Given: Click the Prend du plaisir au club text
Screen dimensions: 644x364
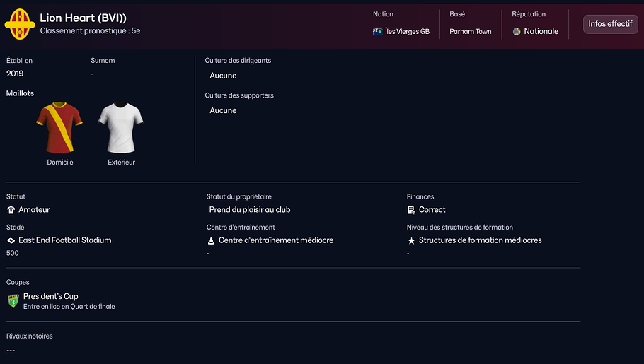Looking at the screenshot, I should tap(250, 210).
